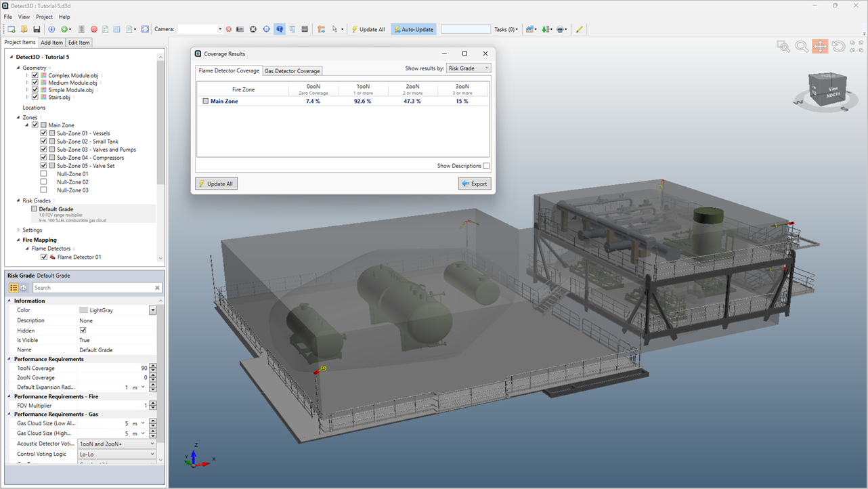The height and width of the screenshot is (489, 868).
Task: Expand the Settings tree node
Action: pyautogui.click(x=18, y=230)
